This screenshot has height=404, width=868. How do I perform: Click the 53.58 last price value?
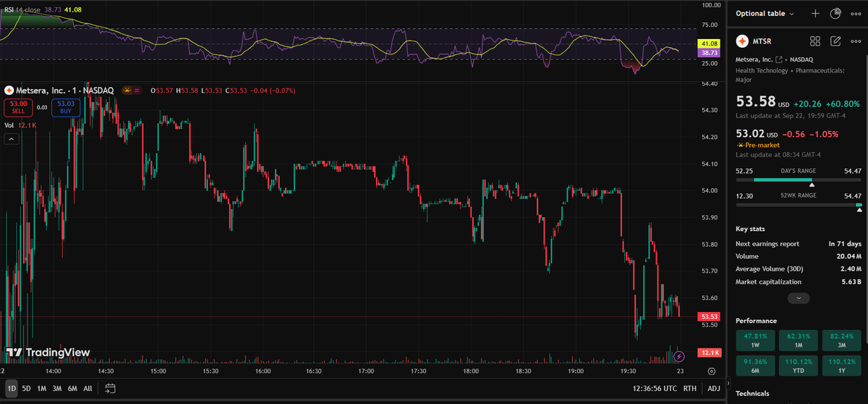(756, 101)
